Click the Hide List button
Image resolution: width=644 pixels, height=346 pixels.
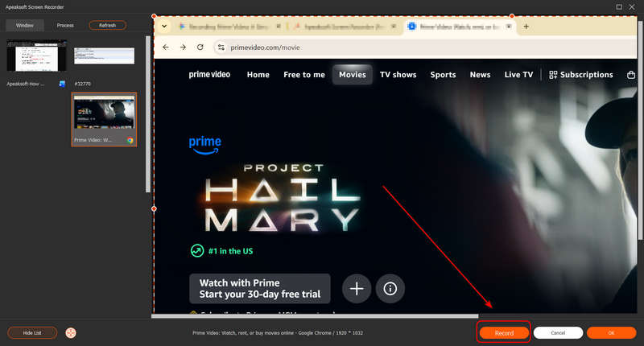point(32,333)
